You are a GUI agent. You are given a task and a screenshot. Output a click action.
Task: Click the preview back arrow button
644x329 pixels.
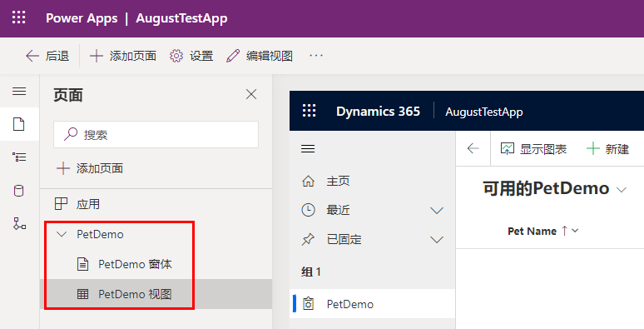point(473,148)
